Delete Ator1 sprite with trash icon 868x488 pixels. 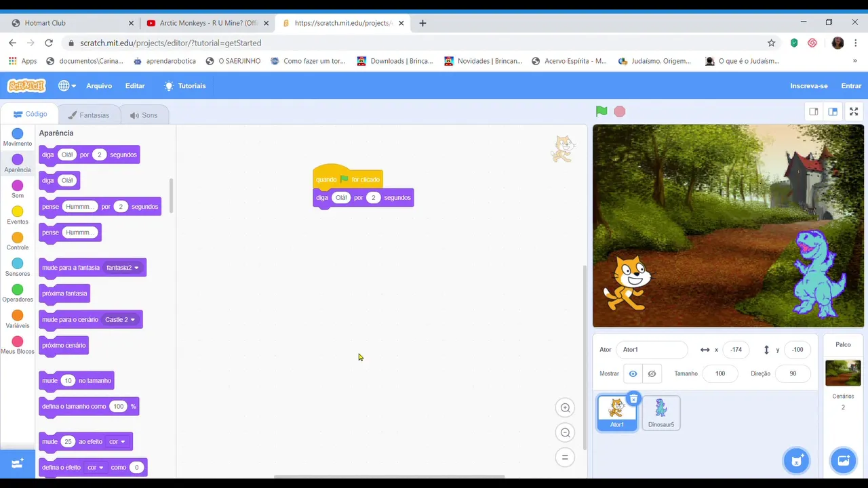point(633,399)
